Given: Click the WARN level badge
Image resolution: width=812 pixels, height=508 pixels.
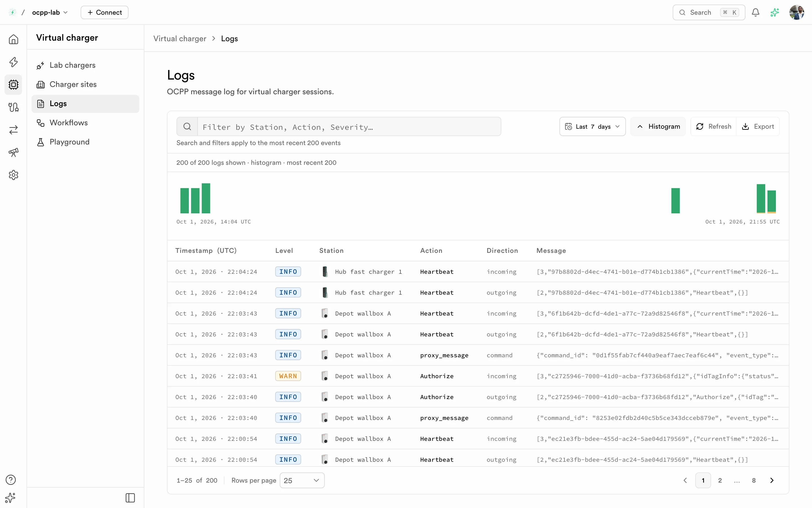Looking at the screenshot, I should 288,376.
